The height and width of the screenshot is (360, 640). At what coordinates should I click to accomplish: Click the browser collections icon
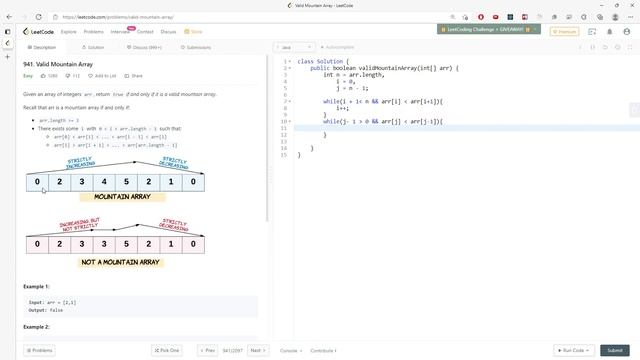click(x=600, y=17)
